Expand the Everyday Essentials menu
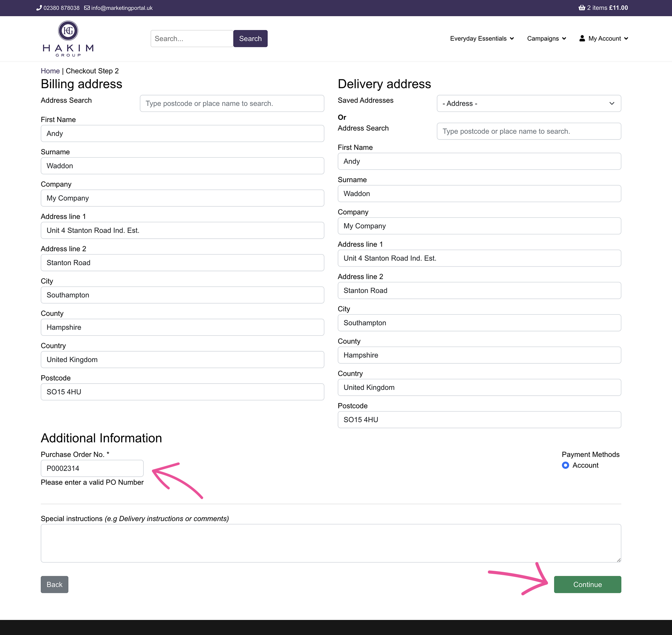Screen dimensions: 672x635 tap(482, 39)
